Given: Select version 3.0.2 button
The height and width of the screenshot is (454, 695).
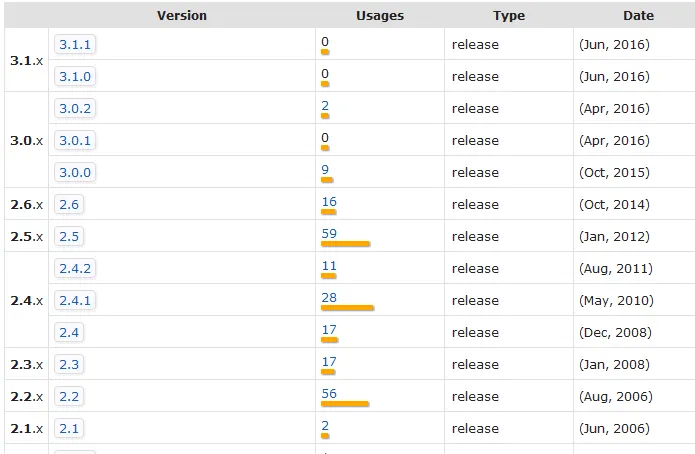Looking at the screenshot, I should click(x=75, y=109).
